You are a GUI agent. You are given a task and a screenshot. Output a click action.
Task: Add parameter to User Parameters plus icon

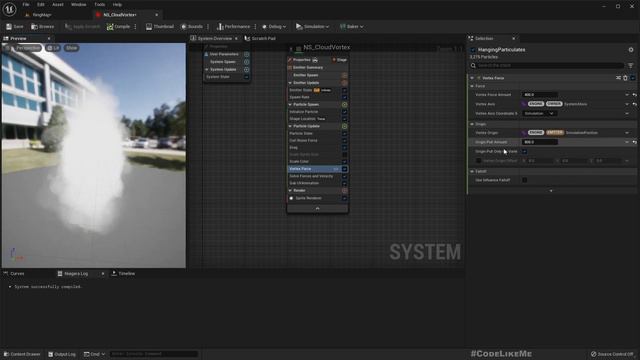[247, 54]
